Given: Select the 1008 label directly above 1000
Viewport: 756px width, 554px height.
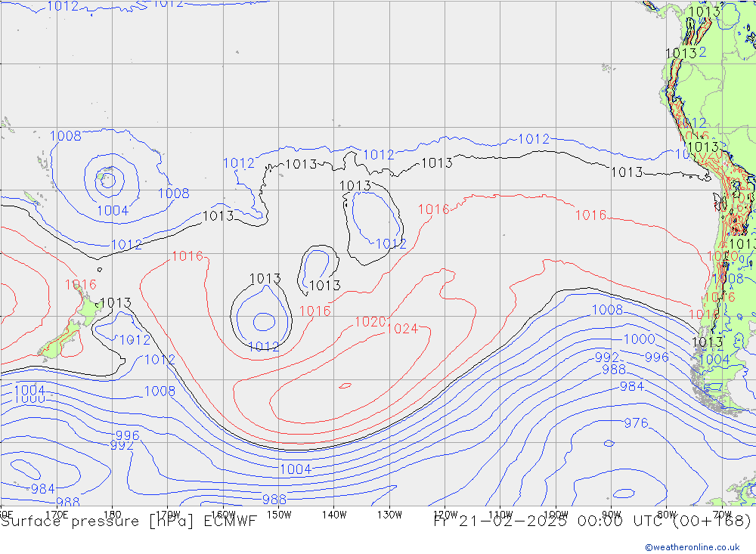Looking at the screenshot, I should [x=607, y=310].
